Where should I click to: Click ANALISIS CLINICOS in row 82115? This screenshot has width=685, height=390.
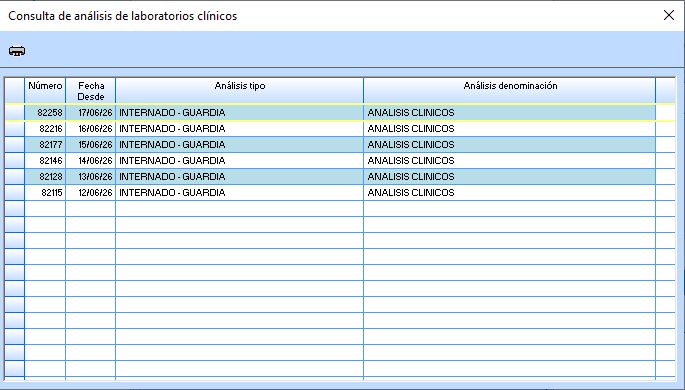coord(411,193)
